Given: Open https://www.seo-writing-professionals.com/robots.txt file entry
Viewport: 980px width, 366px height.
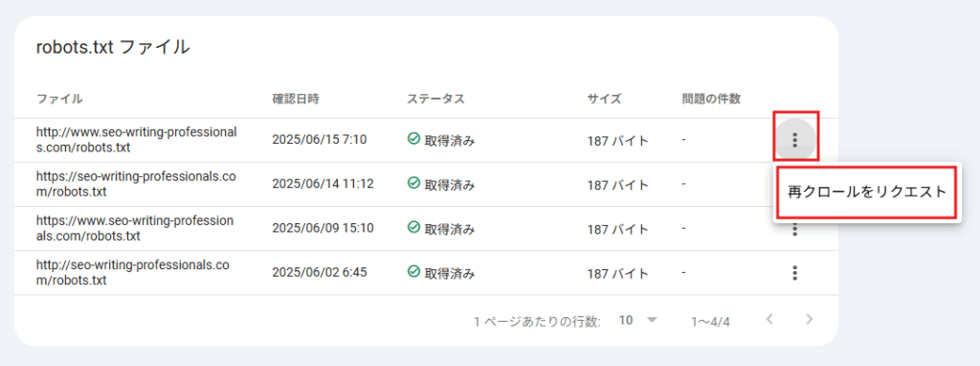Looking at the screenshot, I should click(x=134, y=228).
